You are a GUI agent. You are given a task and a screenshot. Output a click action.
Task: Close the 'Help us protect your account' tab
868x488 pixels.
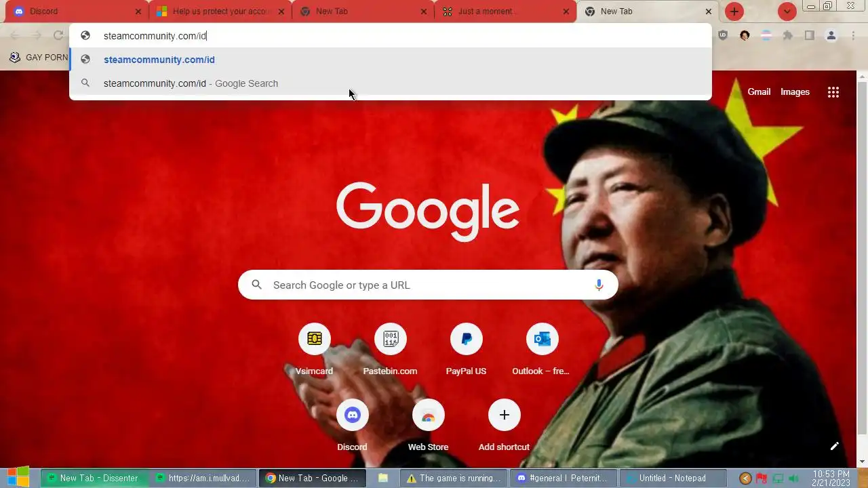coord(281,12)
